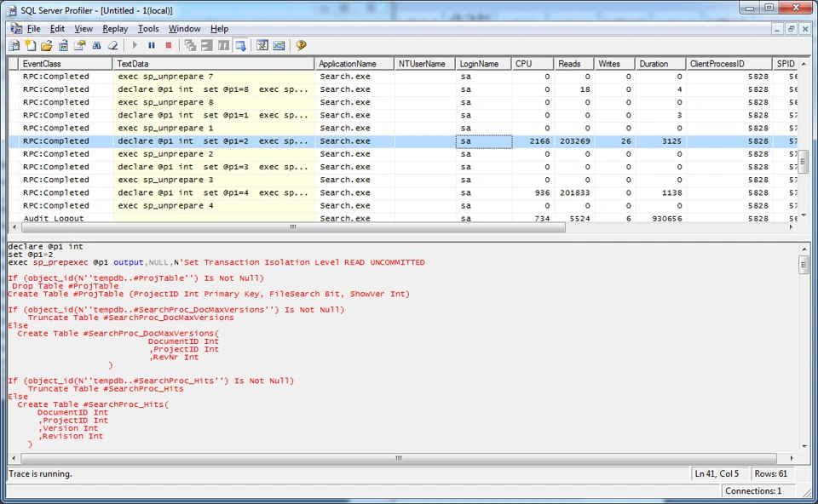The height and width of the screenshot is (504, 818).
Task: Select the 'exec sp_unprepare 8' row
Action: point(403,102)
